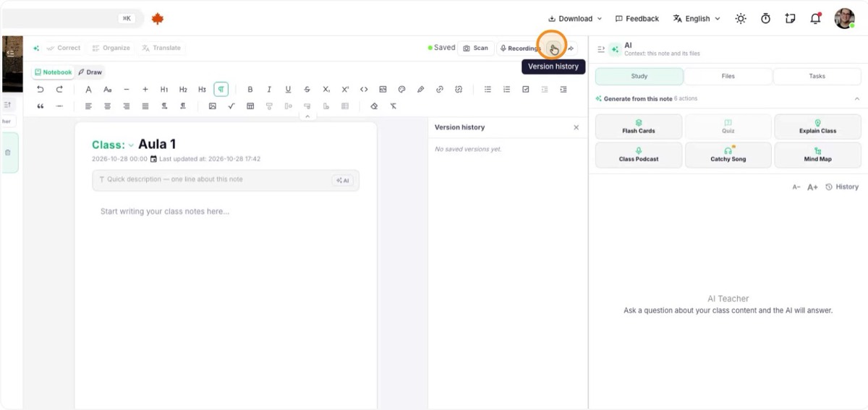Justify the text
The height and width of the screenshot is (410, 868).
(145, 106)
